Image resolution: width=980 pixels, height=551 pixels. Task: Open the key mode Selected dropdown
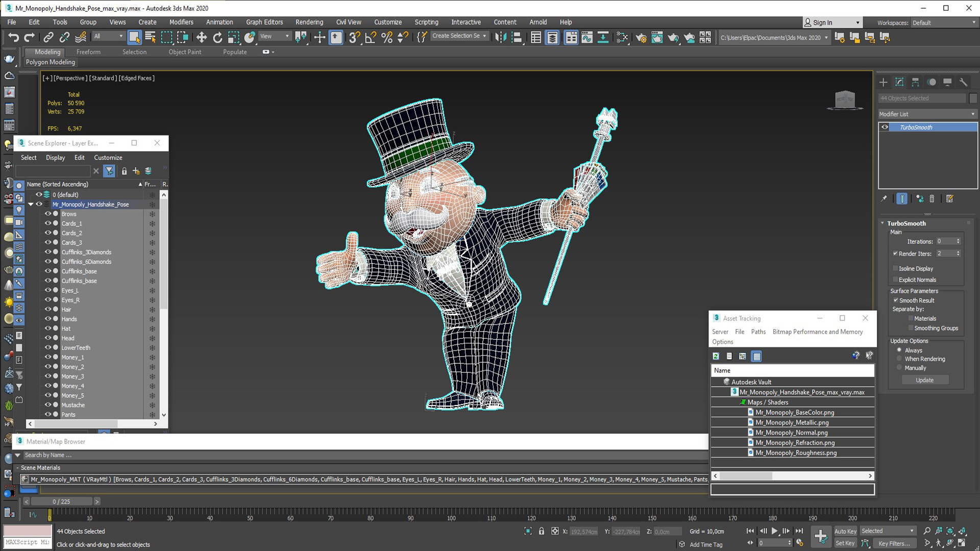tap(888, 531)
